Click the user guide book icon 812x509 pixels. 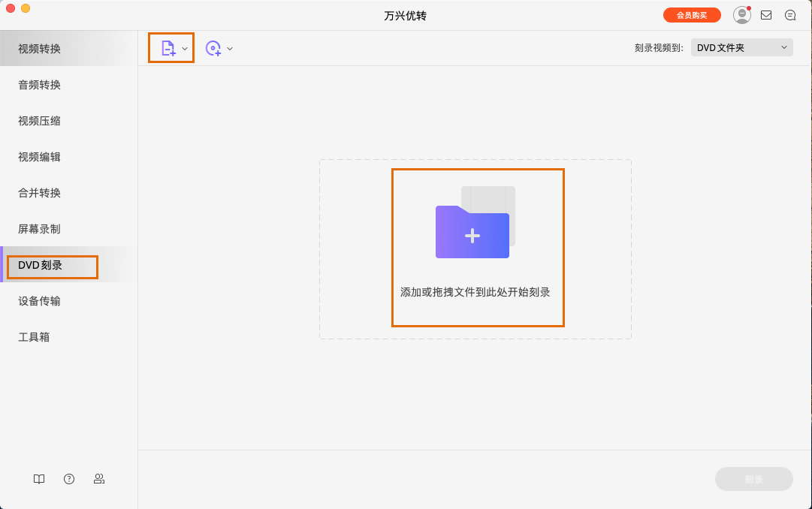click(x=38, y=478)
